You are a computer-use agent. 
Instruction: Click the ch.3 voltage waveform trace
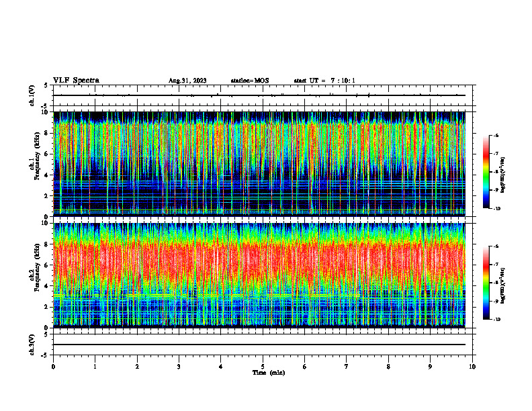click(259, 345)
